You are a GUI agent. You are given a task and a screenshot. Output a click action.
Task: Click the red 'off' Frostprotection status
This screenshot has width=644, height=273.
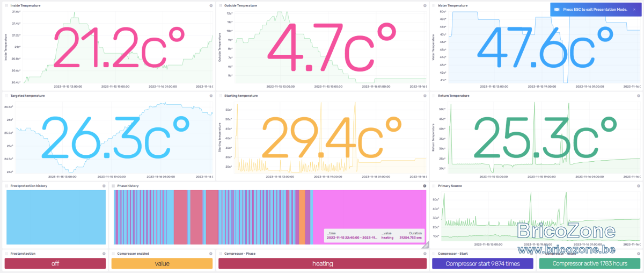pyautogui.click(x=55, y=263)
